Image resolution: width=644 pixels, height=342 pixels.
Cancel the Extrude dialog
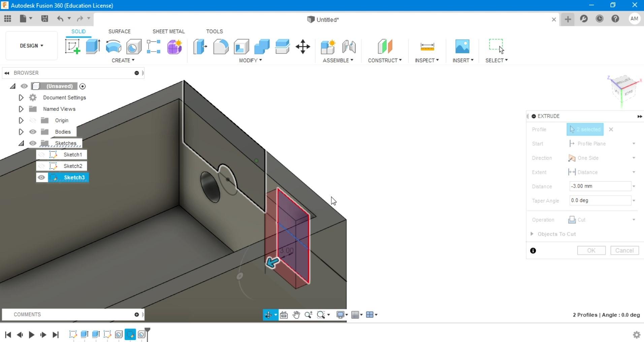(624, 250)
